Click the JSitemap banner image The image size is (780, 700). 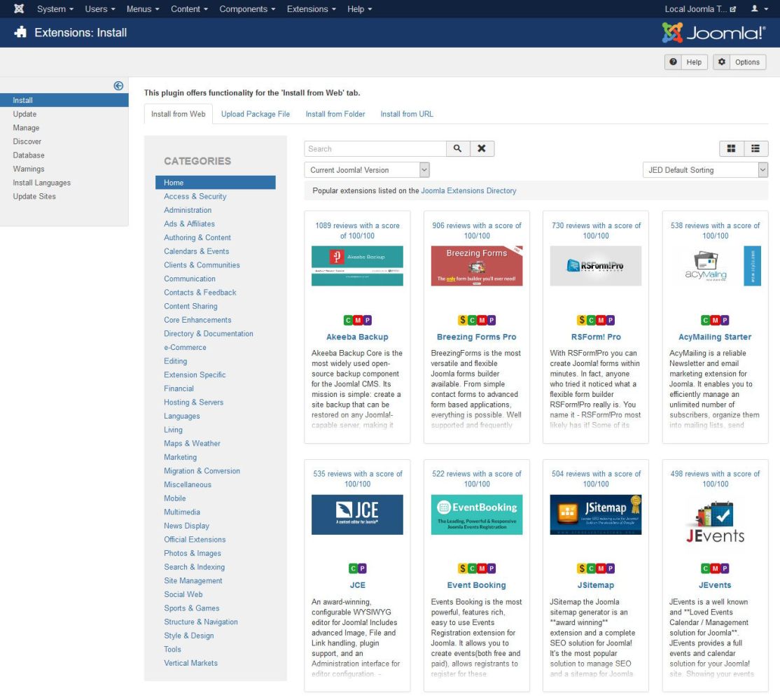tap(595, 514)
